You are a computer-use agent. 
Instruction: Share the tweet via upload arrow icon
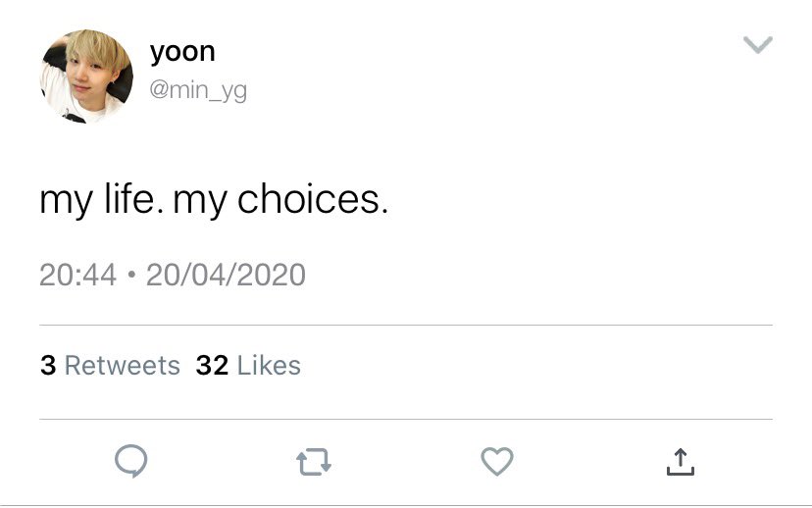[681, 461]
